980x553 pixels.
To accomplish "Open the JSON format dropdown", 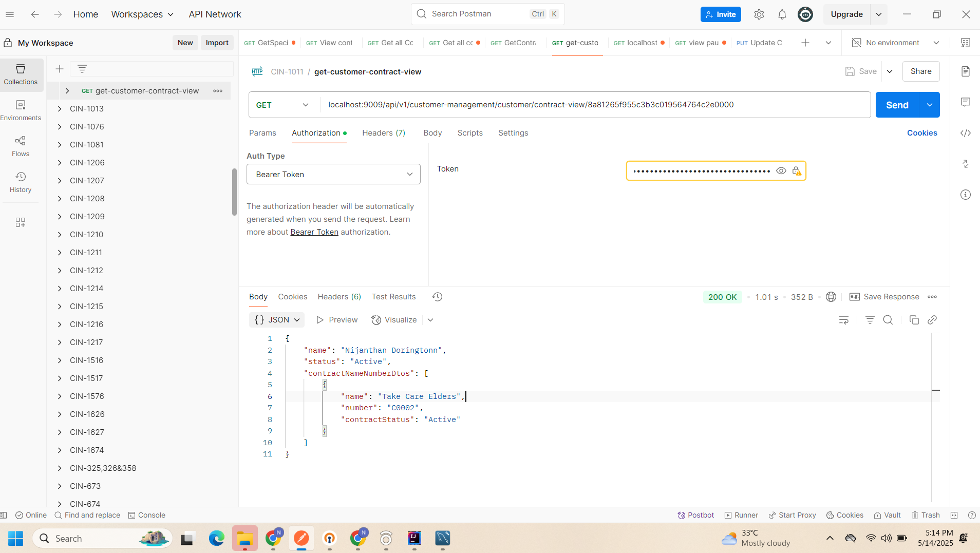I will pos(277,320).
